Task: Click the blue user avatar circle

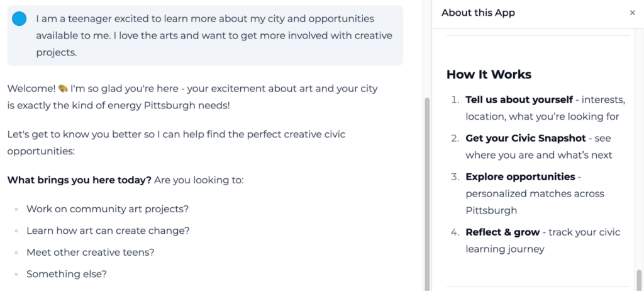Action: click(19, 19)
